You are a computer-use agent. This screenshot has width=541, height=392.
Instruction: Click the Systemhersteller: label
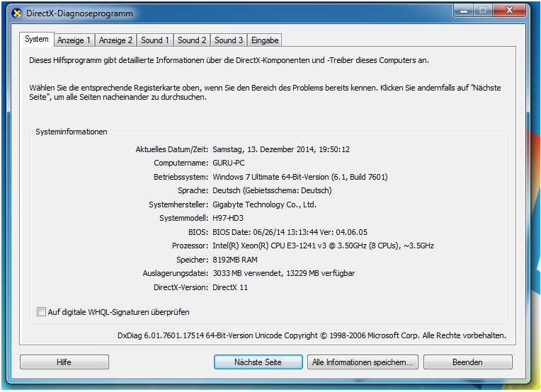point(178,204)
